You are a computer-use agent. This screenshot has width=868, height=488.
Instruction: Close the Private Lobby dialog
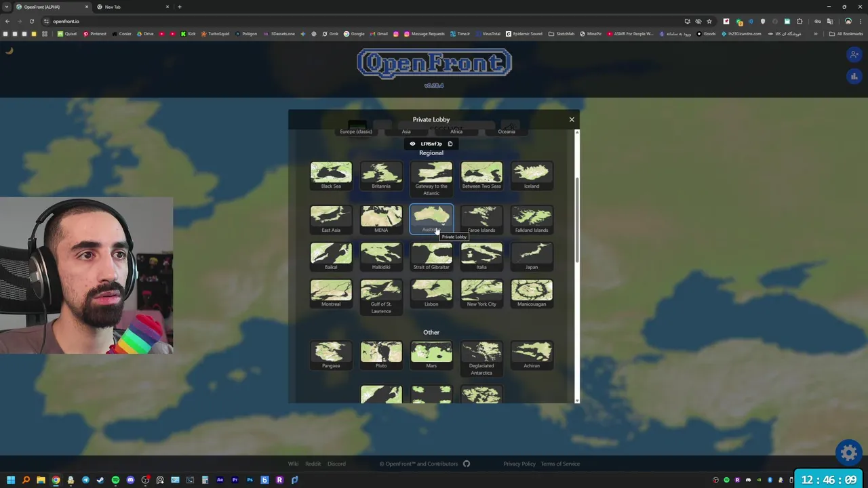572,119
